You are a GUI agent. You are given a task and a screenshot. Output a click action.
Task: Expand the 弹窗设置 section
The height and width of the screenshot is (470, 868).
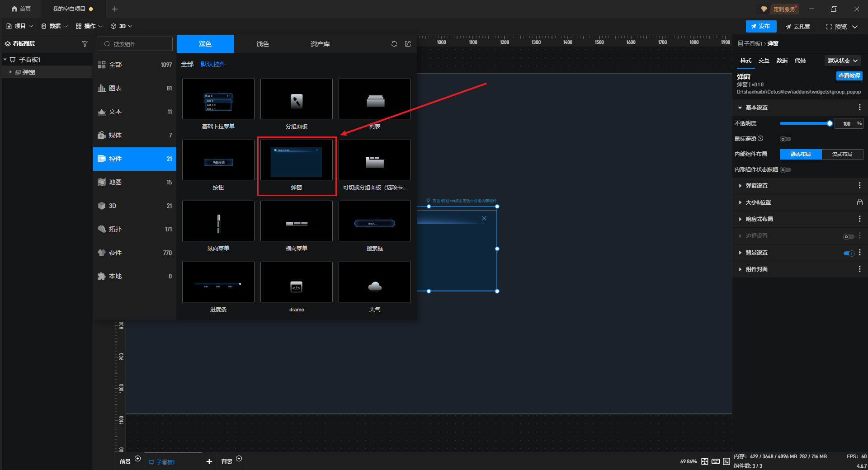tap(756, 186)
